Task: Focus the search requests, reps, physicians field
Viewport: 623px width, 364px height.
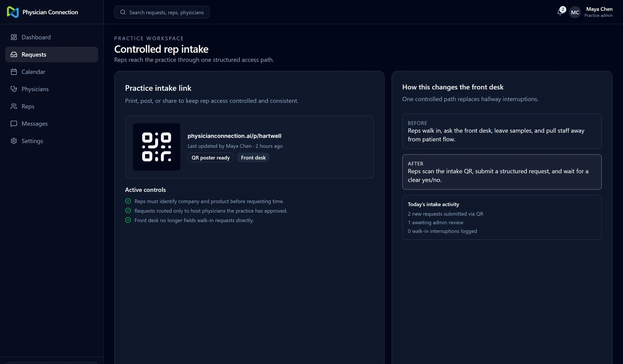Action: tap(162, 12)
